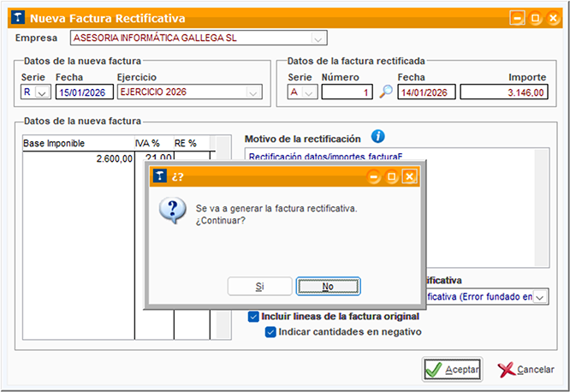Image resolution: width=570 pixels, height=392 pixels.
Task: Maximize the Nueva Factura Rectificativa window
Action: click(535, 18)
